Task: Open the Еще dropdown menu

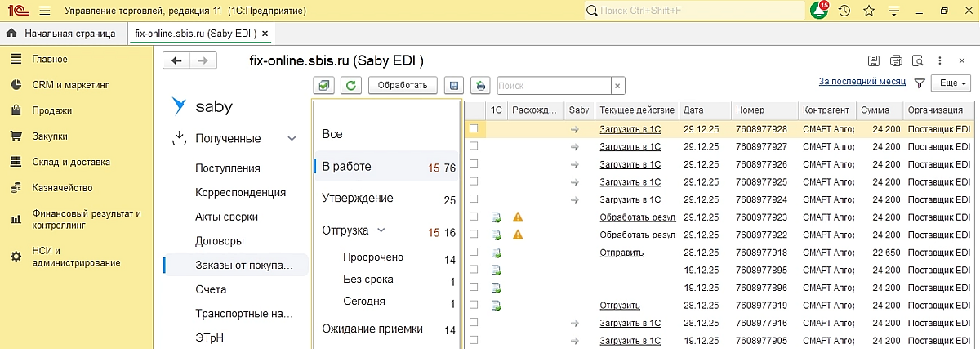Action: tap(953, 83)
